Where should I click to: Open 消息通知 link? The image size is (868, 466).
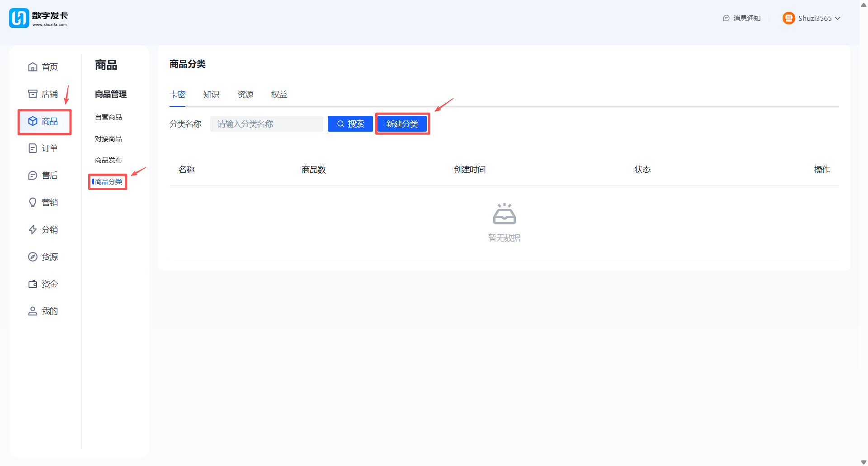747,19
